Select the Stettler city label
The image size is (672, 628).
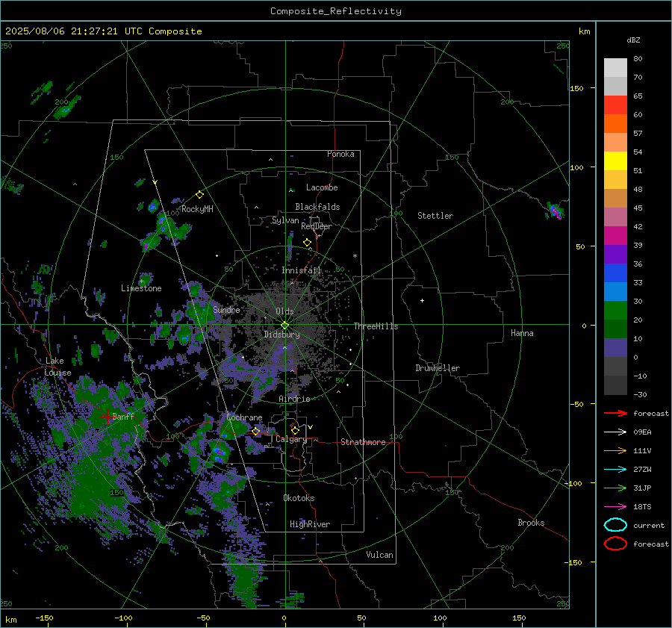[435, 216]
